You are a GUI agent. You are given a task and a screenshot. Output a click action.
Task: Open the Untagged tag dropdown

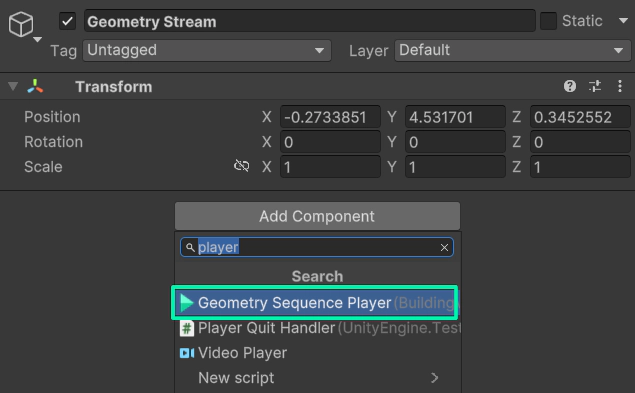pyautogui.click(x=207, y=51)
